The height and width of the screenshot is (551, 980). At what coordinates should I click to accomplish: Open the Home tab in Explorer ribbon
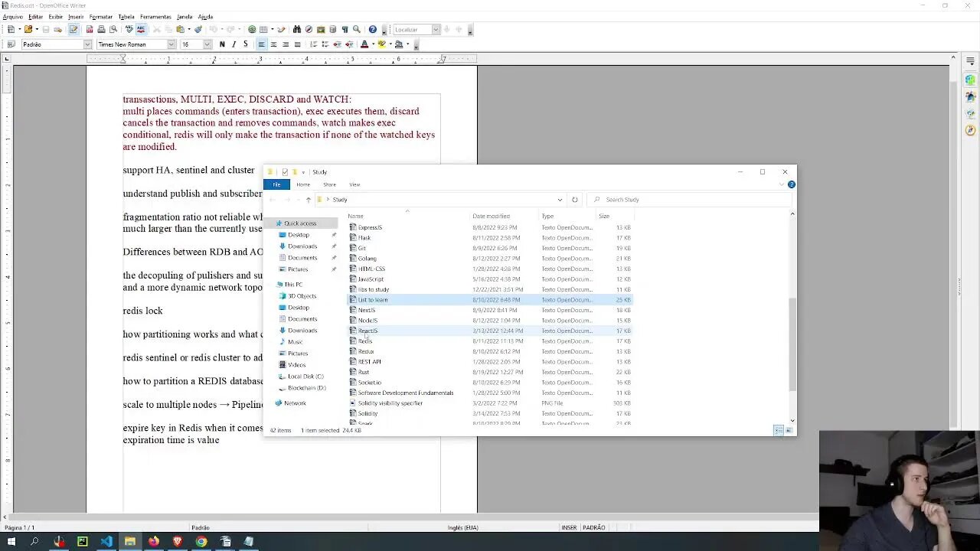303,184
